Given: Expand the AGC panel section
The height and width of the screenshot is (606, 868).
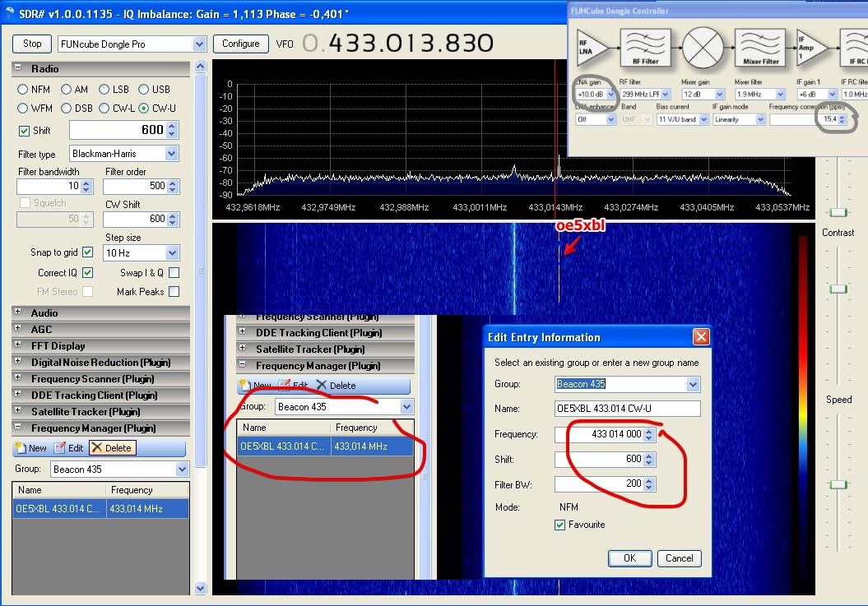Looking at the screenshot, I should pyautogui.click(x=18, y=327).
